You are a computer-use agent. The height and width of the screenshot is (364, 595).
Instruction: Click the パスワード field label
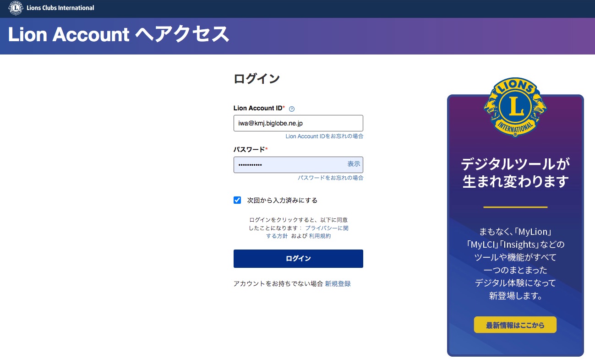tap(249, 150)
